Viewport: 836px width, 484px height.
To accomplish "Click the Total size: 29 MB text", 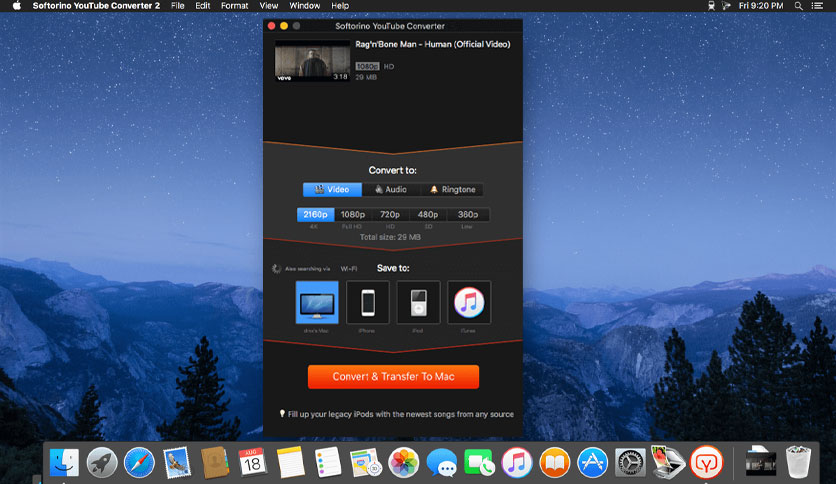I will pos(390,237).
